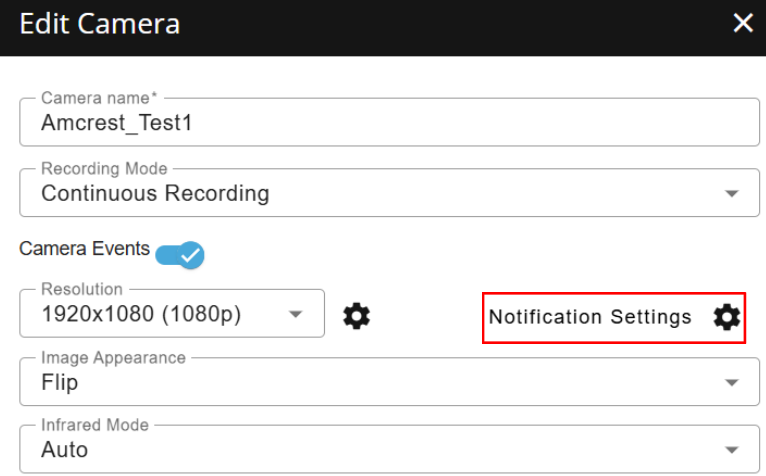Screen dimensions: 766x476
Task: Click the Auto infrared mode value
Action: (x=64, y=450)
